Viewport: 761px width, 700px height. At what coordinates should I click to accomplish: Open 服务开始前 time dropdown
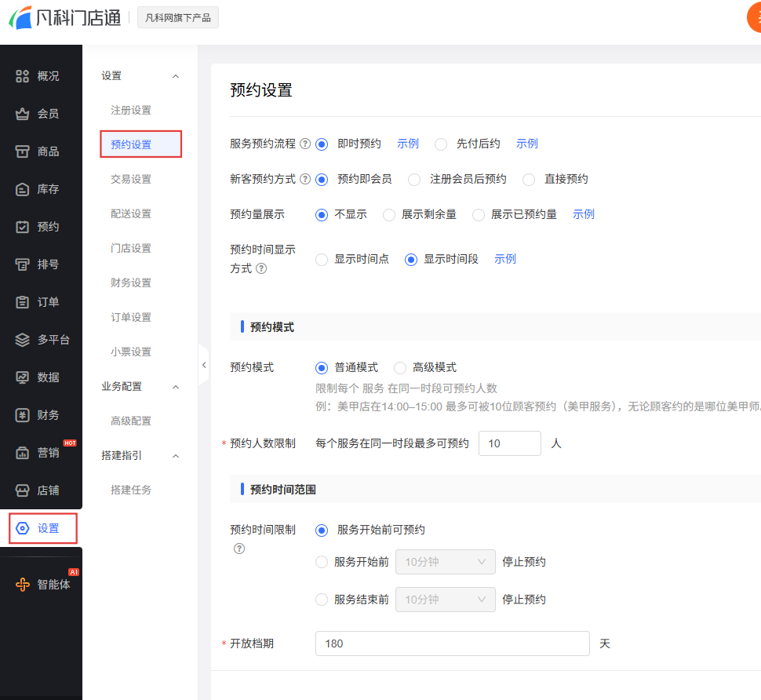(x=445, y=562)
